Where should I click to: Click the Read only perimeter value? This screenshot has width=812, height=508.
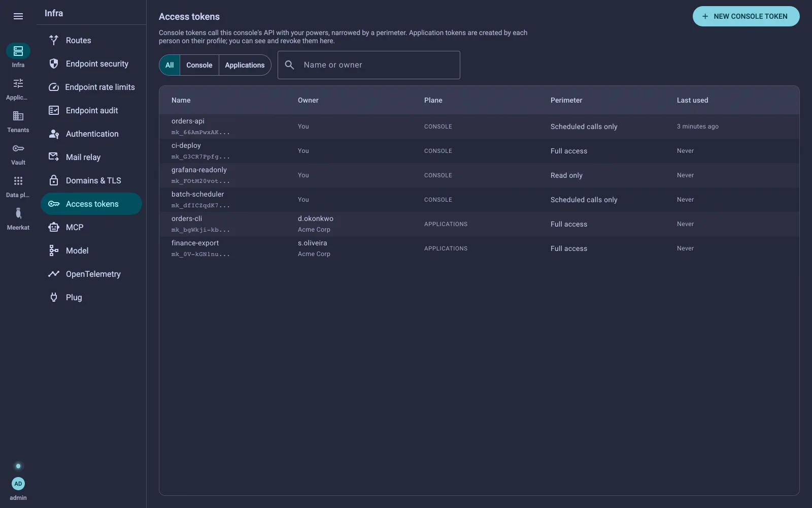[566, 175]
